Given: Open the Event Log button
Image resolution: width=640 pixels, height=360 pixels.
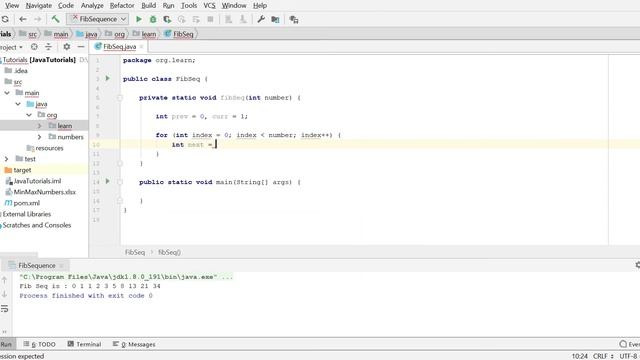Looking at the screenshot, I should pyautogui.click(x=629, y=344).
